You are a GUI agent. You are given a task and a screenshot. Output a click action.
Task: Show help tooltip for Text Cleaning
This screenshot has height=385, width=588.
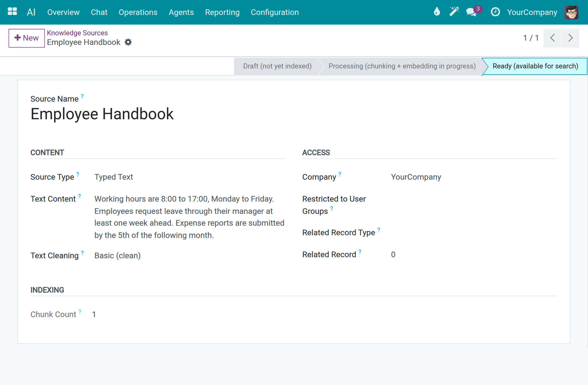[82, 253]
